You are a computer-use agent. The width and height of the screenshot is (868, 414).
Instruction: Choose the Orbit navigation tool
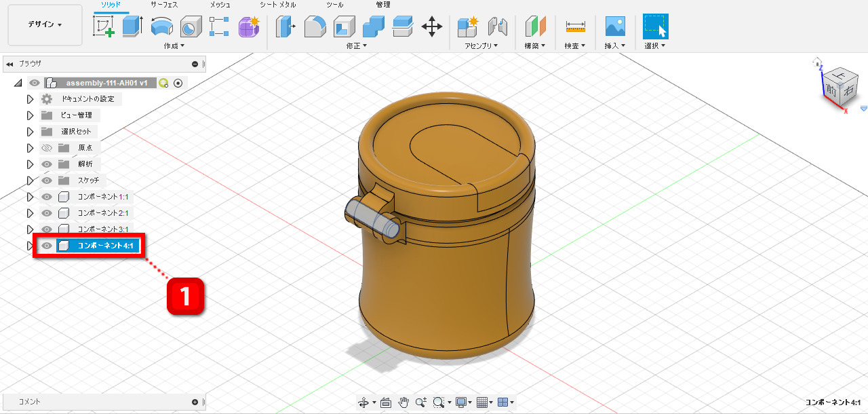pos(364,402)
